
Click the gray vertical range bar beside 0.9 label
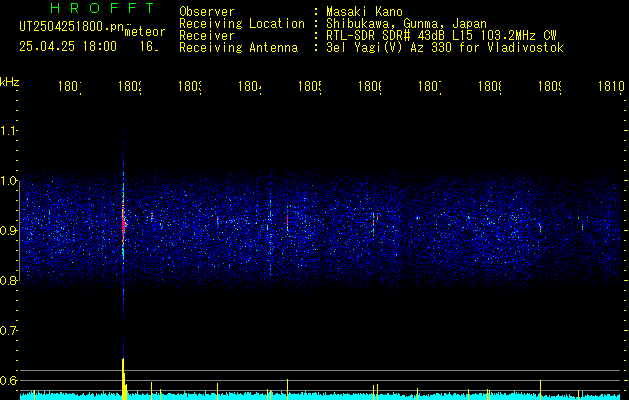(19, 231)
